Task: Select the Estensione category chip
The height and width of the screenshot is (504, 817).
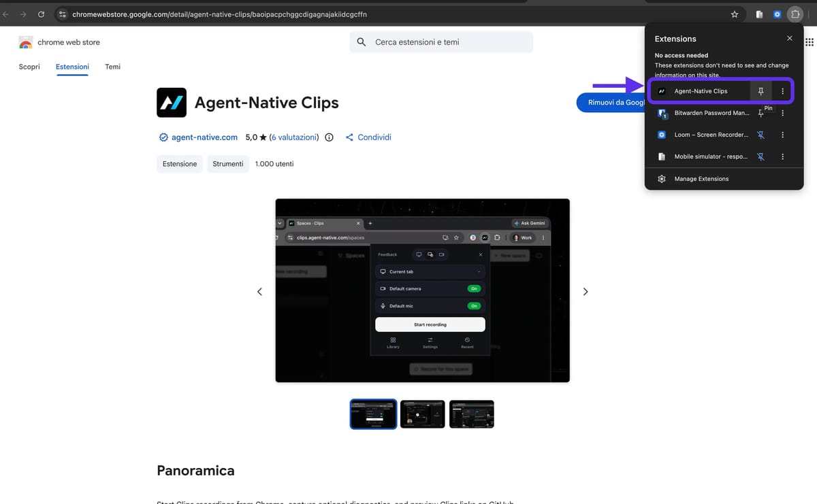Action: (x=180, y=164)
